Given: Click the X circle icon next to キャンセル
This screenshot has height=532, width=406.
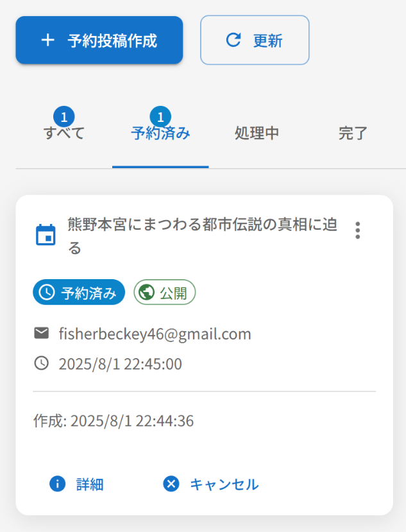Looking at the screenshot, I should tap(171, 483).
